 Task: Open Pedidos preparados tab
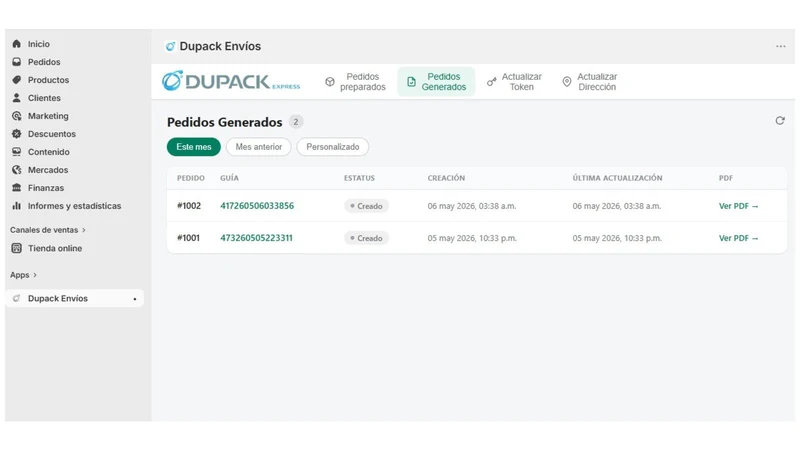[356, 82]
